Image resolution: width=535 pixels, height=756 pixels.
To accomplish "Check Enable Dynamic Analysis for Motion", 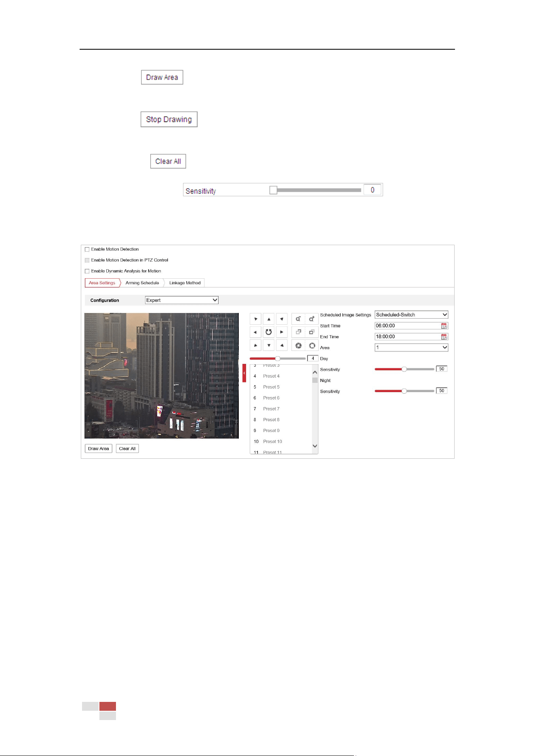I will point(87,271).
